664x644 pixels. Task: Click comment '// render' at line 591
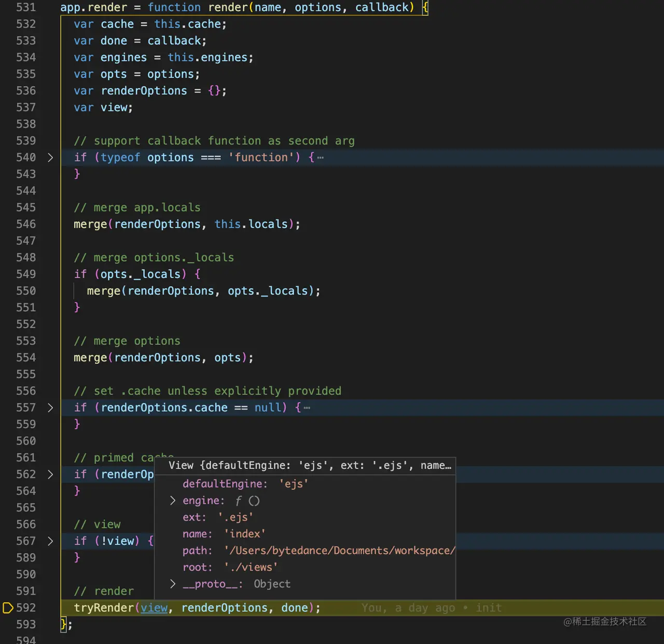click(x=104, y=591)
